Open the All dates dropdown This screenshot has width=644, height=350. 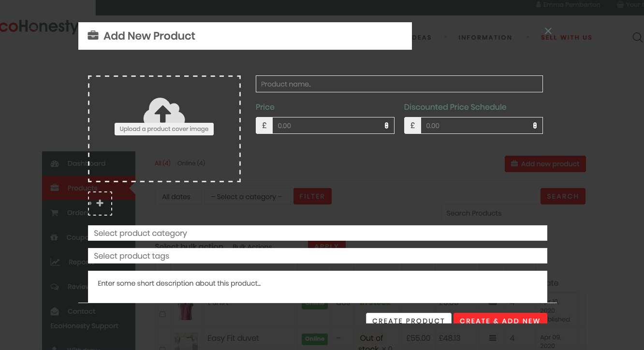[178, 197]
